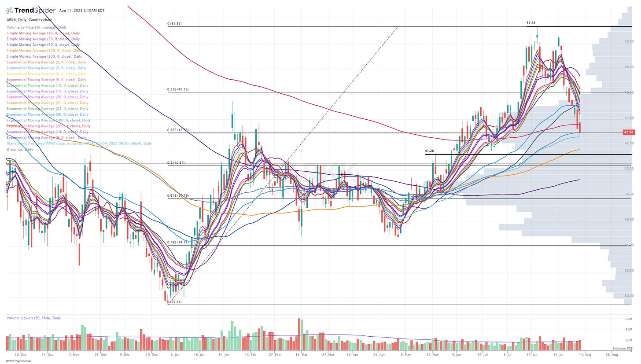The image size is (641, 364).
Task: Click the 'Exchange: EDT' label
Action: tap(622, 348)
